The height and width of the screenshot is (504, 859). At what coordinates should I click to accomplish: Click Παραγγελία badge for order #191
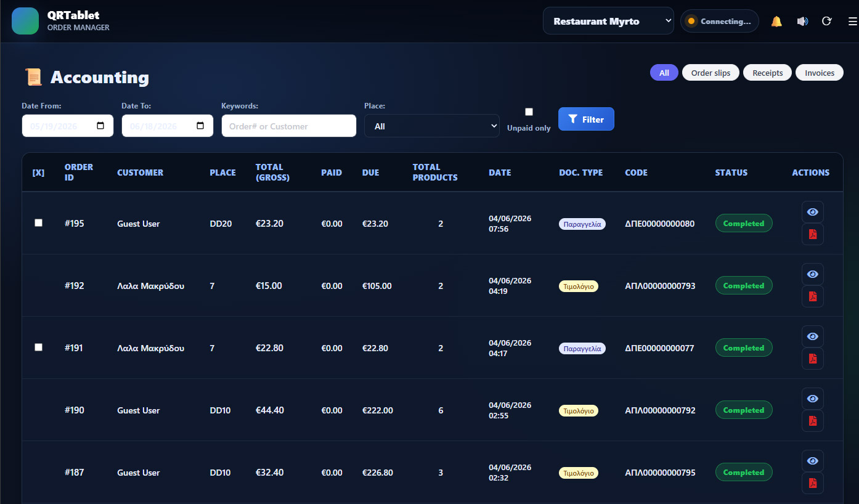coord(582,349)
